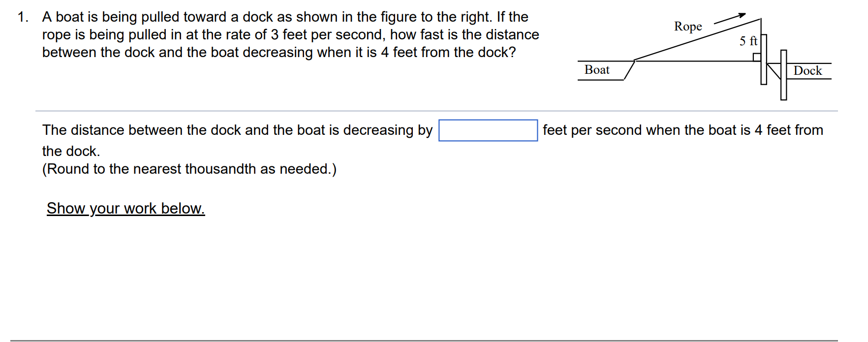Select the right-angle marker in the diagram
This screenshot has height=342, width=868.
point(757,57)
